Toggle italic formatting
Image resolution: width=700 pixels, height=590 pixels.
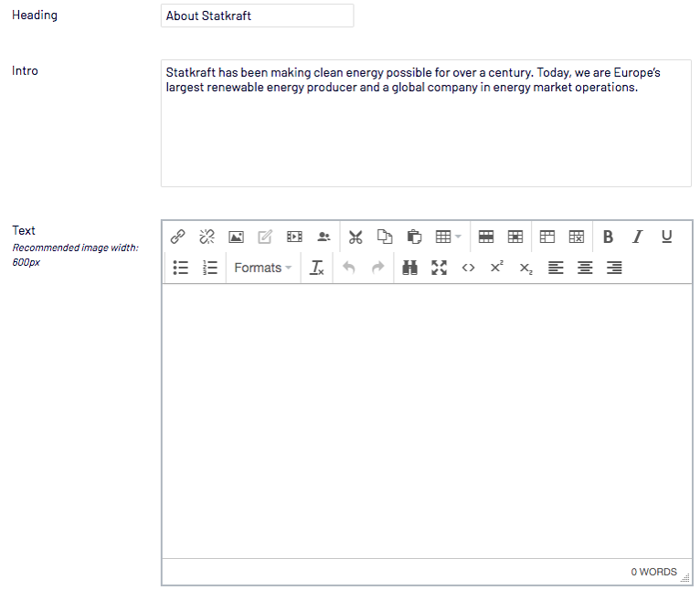[638, 237]
